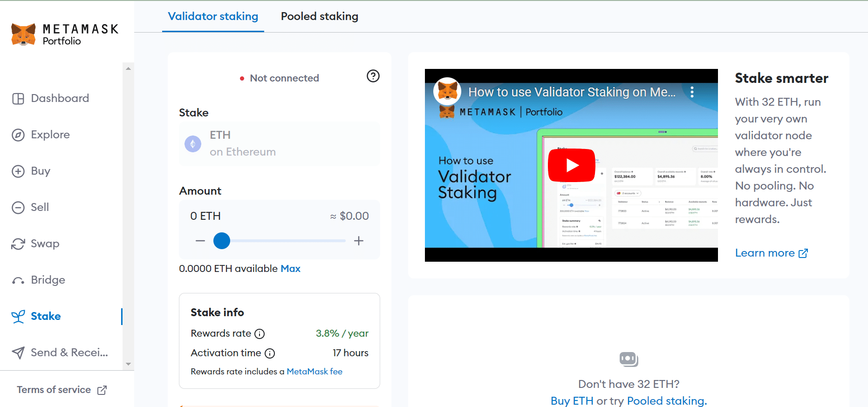Viewport: 868px width, 407px height.
Task: Click the Terms of service external icon
Action: [x=102, y=390]
